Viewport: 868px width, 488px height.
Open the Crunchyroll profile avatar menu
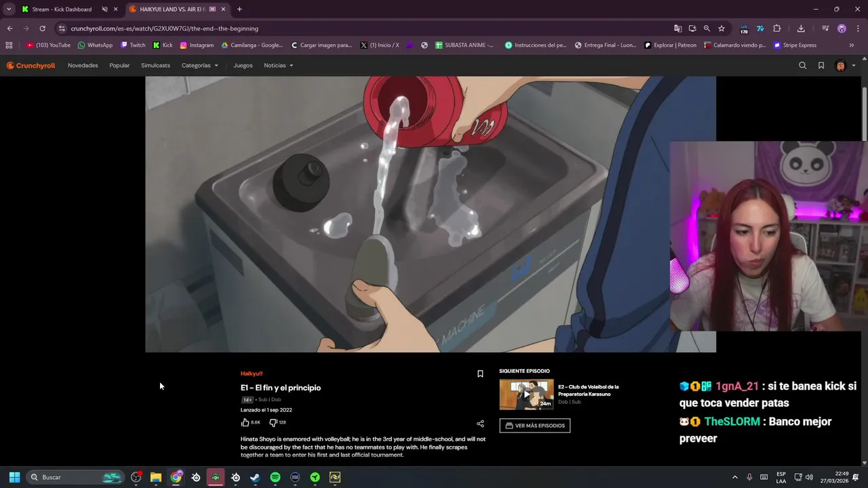tap(841, 66)
